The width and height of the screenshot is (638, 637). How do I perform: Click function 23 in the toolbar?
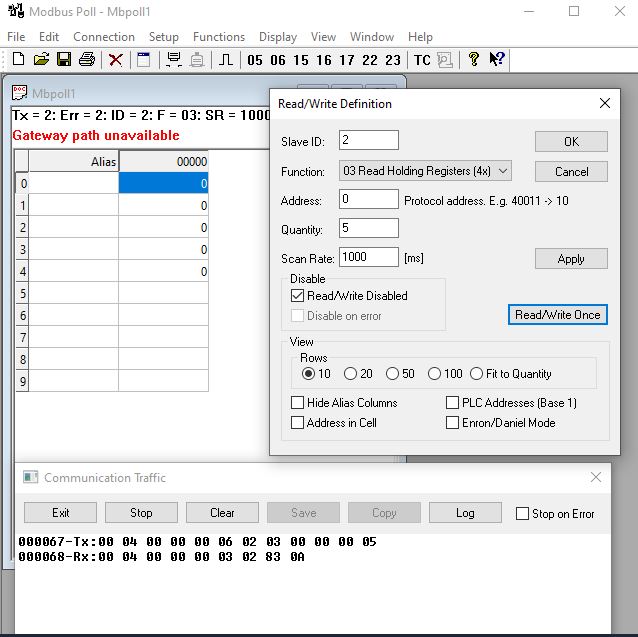click(x=393, y=60)
